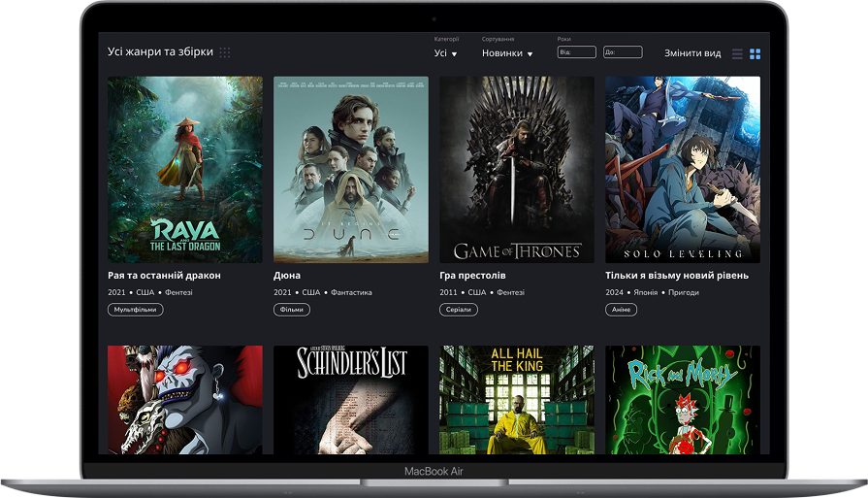
Task: Focus the До year input field
Action: click(623, 52)
